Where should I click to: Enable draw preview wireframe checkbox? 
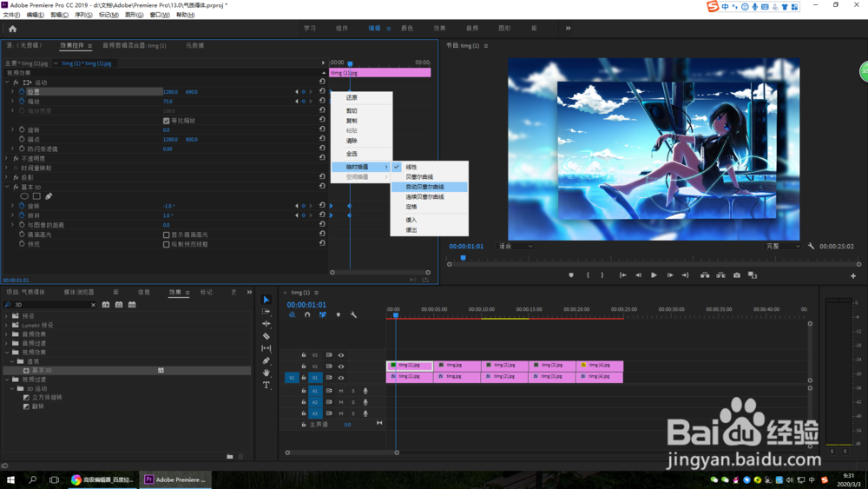coord(166,244)
